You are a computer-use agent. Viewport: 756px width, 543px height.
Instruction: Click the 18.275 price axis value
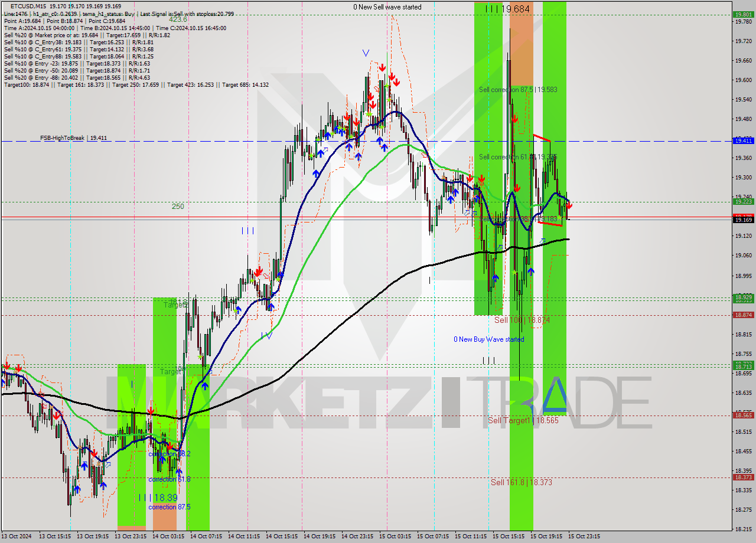[742, 510]
